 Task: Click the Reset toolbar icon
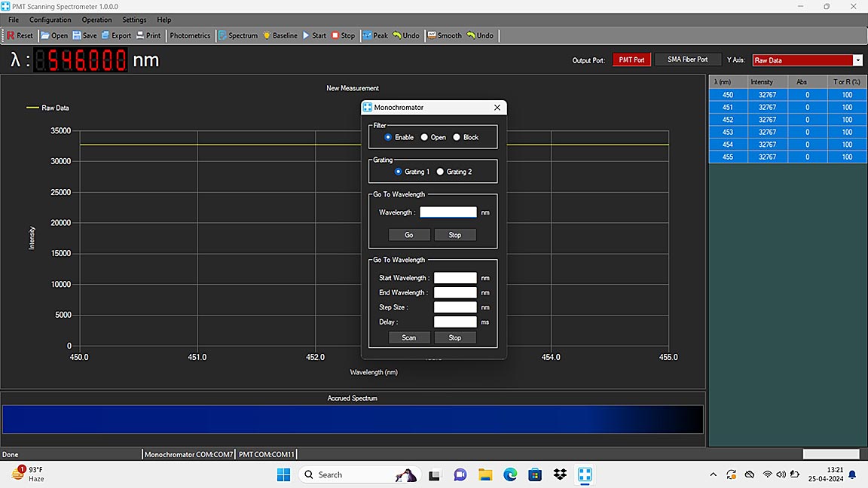pyautogui.click(x=11, y=35)
